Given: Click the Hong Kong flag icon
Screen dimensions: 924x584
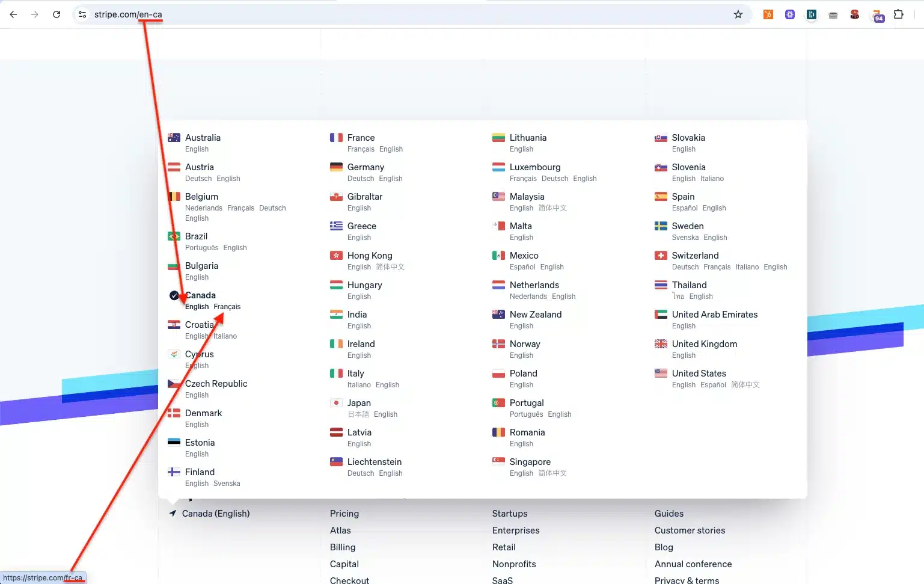Looking at the screenshot, I should [x=336, y=256].
